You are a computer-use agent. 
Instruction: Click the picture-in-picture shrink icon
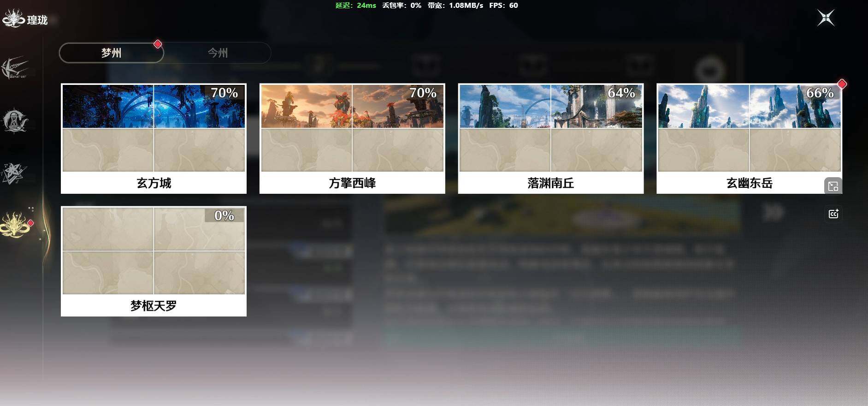tap(833, 186)
